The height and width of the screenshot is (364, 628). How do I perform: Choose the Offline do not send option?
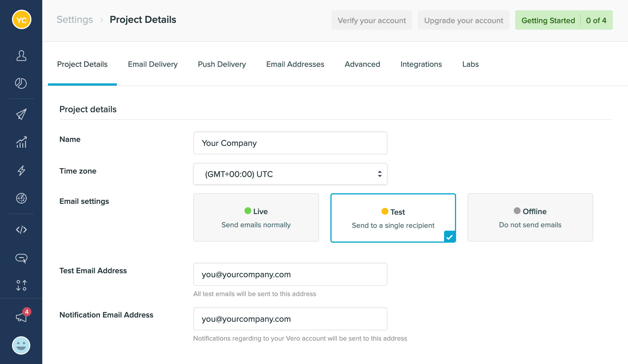pos(530,218)
